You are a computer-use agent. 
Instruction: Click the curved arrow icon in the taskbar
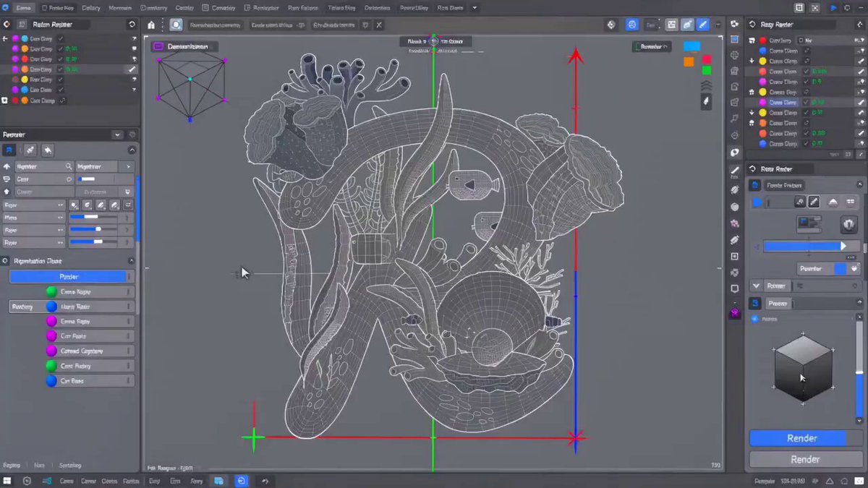pyautogui.click(x=265, y=481)
